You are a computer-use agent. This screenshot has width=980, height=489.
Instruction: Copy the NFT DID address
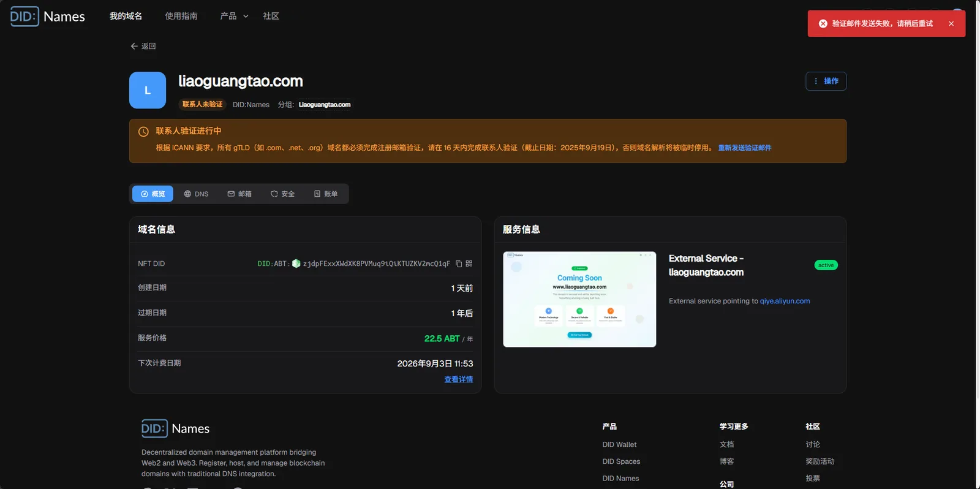[x=459, y=263]
